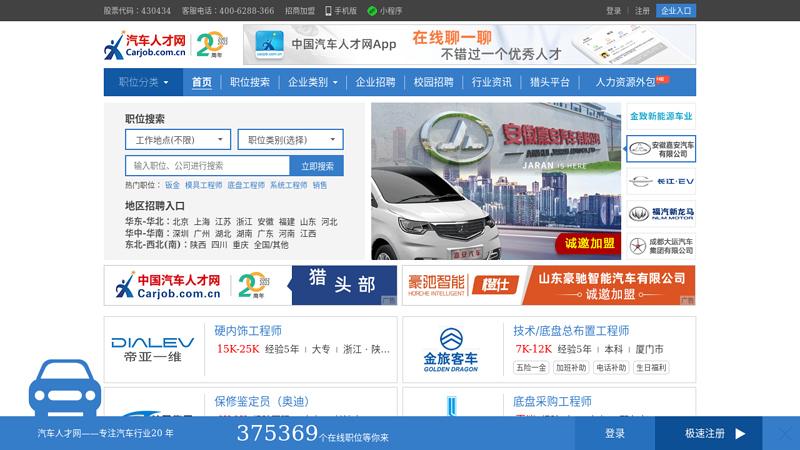
Task: Open the 职位搜索 nav item
Action: point(249,82)
